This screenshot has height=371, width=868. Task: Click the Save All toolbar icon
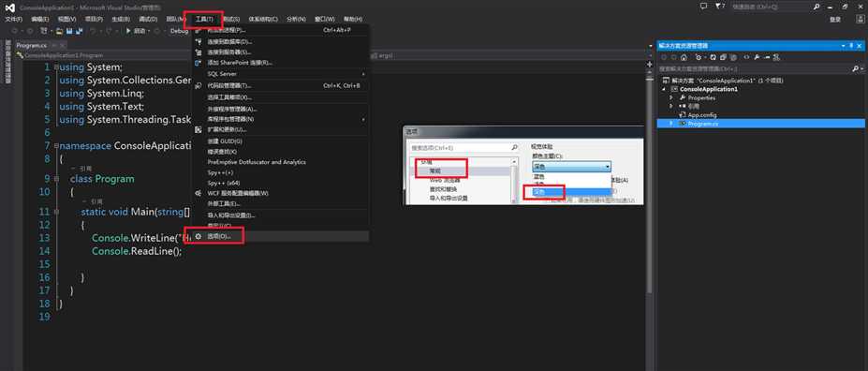point(79,31)
